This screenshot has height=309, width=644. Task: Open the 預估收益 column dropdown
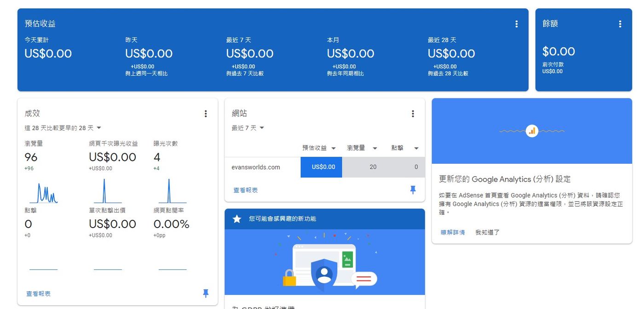tap(333, 148)
